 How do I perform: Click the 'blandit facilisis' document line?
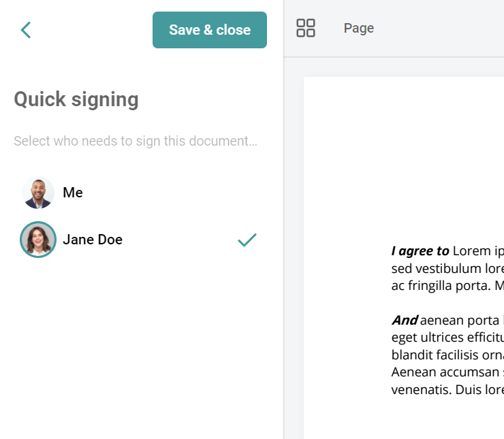pos(447,355)
